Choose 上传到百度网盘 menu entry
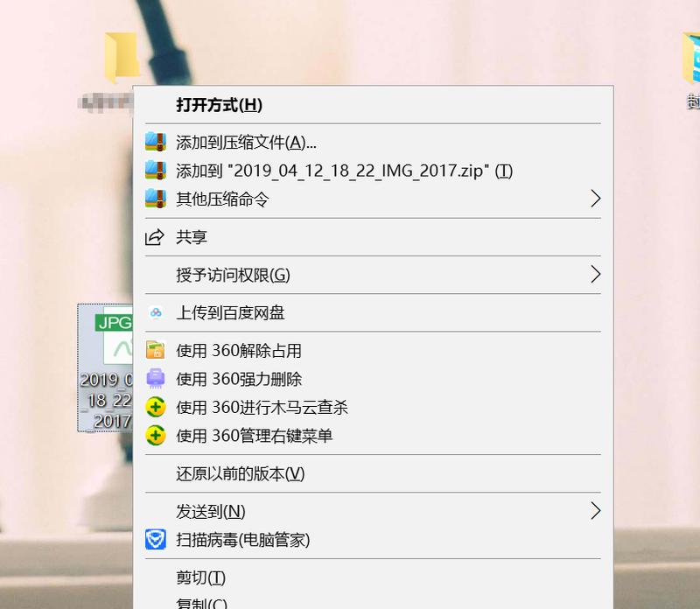This screenshot has height=609, width=700. (374, 312)
